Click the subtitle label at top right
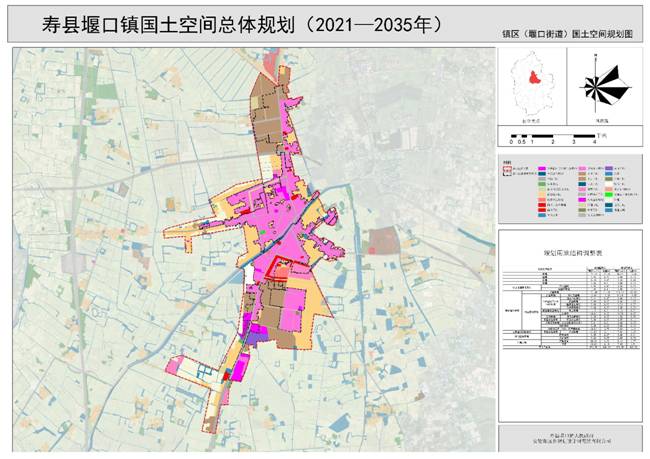Viewport: 650px width, 459px height. [572, 34]
